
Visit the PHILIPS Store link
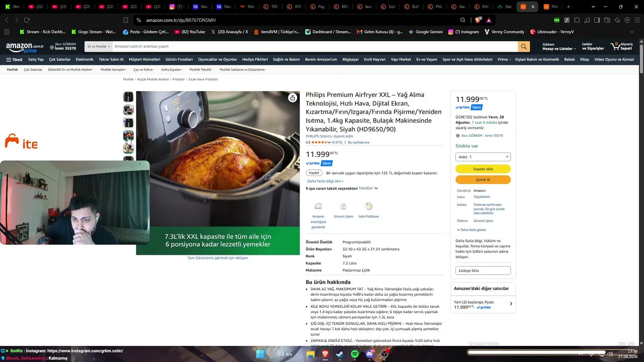(x=329, y=136)
